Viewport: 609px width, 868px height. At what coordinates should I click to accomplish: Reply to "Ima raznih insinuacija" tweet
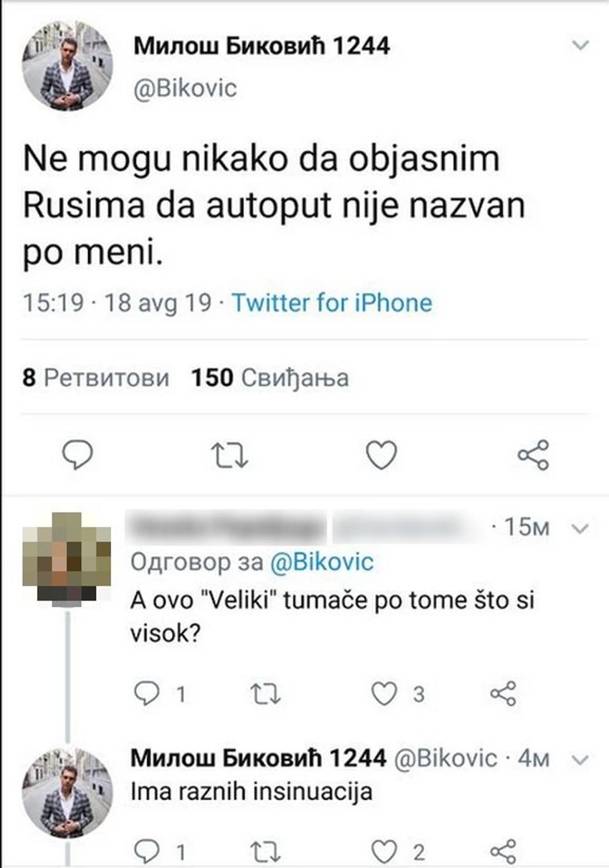pos(148,851)
